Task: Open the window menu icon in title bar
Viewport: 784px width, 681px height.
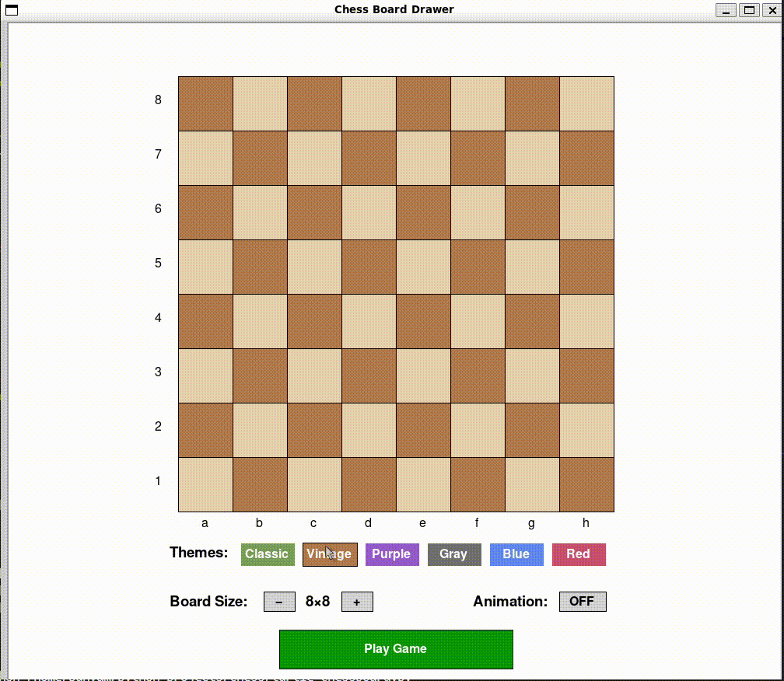Action: coord(12,10)
